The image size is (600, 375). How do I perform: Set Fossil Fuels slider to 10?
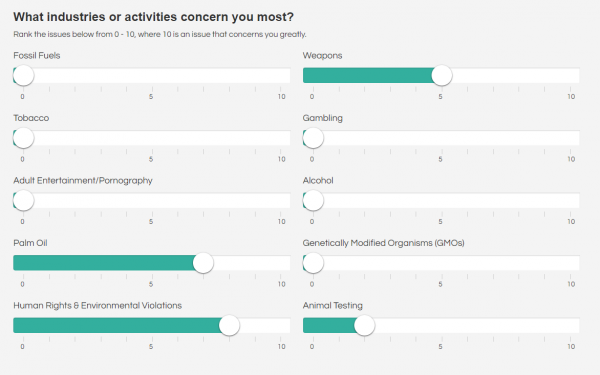point(281,75)
